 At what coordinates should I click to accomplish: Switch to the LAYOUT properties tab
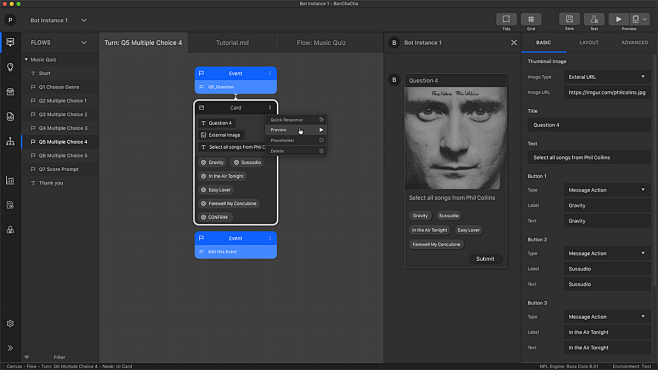(589, 43)
